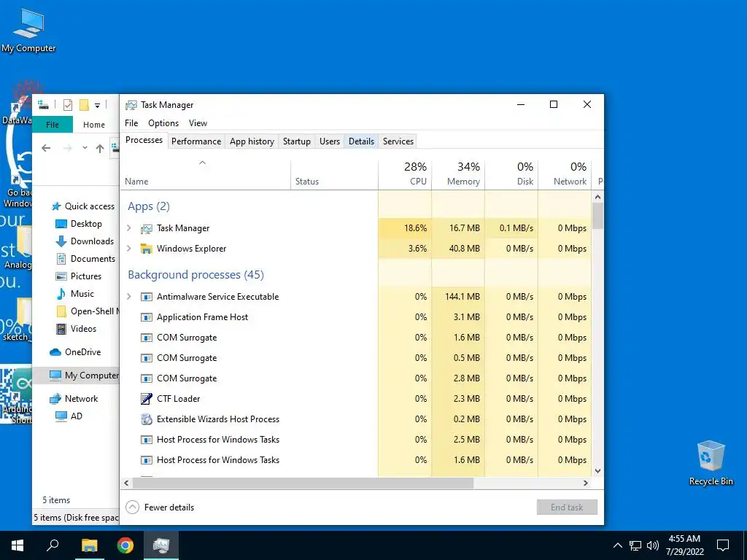Click the Task Manager title bar icon
Image resolution: width=747 pixels, height=560 pixels.
pyautogui.click(x=131, y=105)
